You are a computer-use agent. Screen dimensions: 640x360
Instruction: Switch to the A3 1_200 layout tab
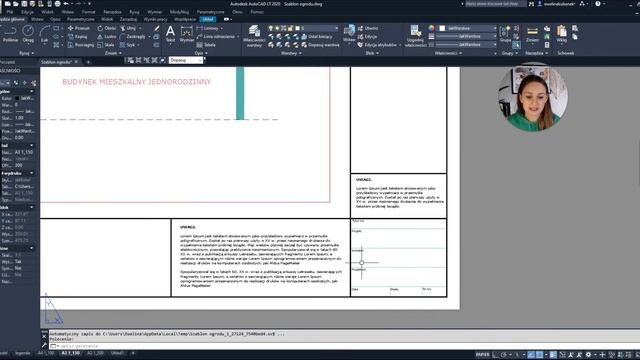point(95,353)
